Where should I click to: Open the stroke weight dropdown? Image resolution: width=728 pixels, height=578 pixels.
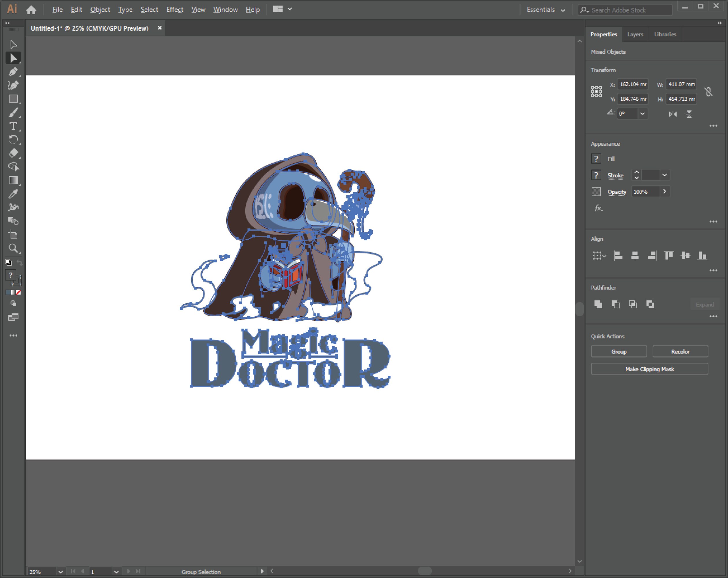[664, 175]
